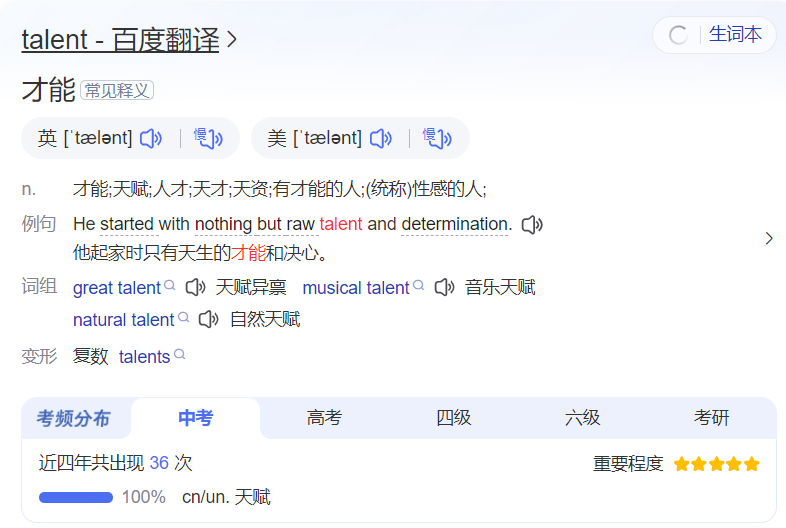Search icon next to great talent
Image resolution: width=786 pixels, height=528 pixels.
pos(170,285)
